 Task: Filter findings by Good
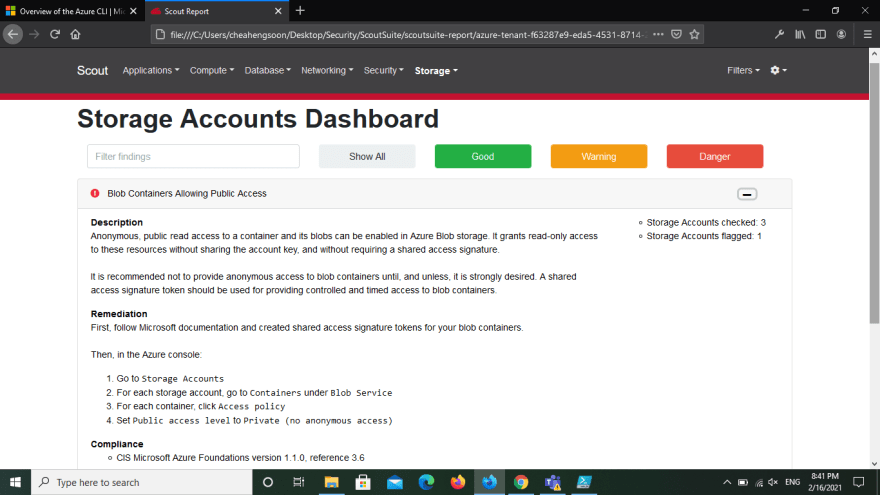pos(483,157)
